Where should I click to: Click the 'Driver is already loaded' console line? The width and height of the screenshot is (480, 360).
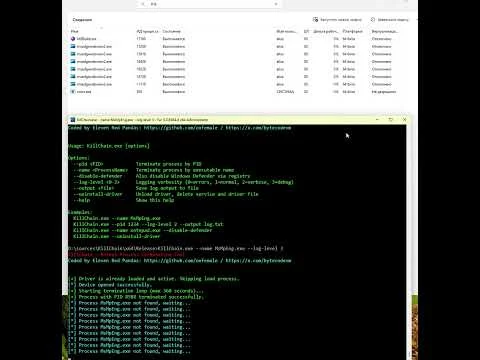154,279
